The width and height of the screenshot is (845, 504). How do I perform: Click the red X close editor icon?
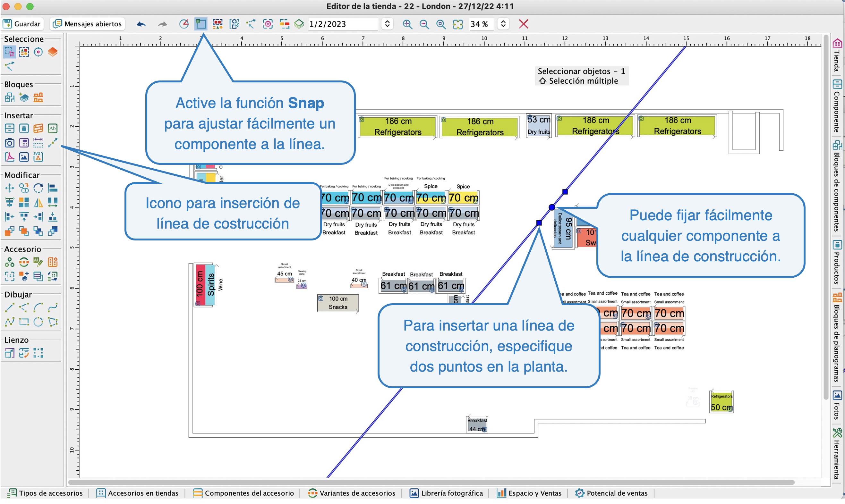point(524,24)
